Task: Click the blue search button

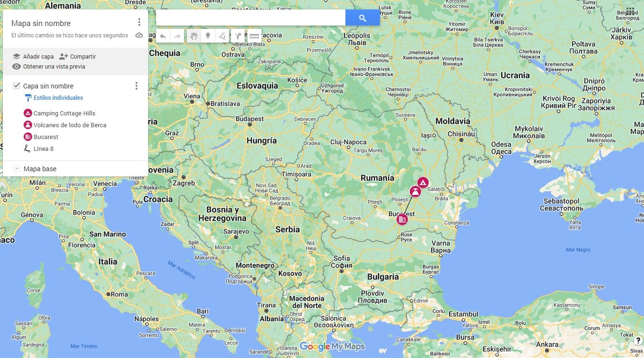Action: [x=362, y=18]
